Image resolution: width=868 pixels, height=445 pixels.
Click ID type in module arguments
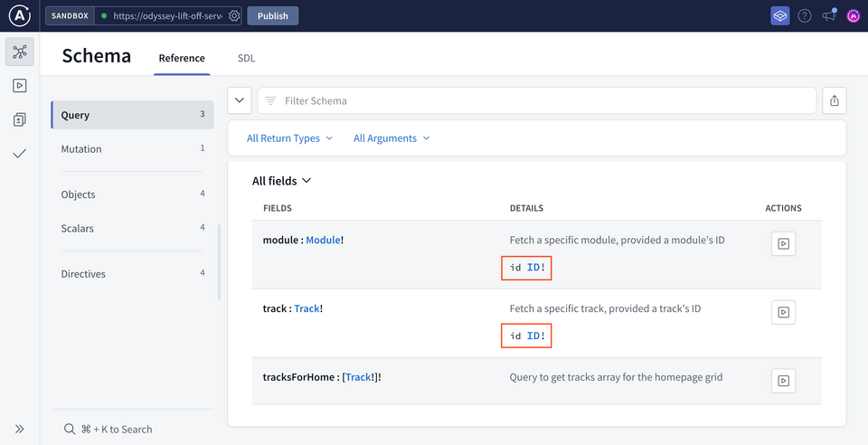[533, 268]
